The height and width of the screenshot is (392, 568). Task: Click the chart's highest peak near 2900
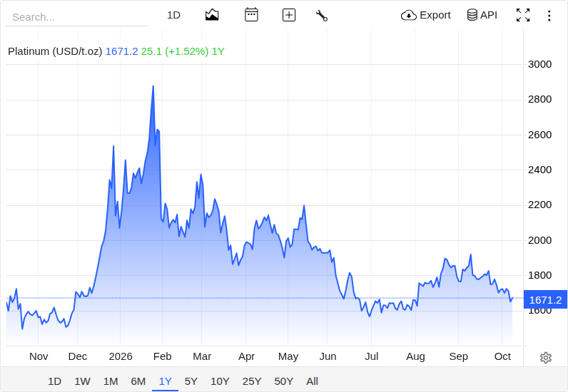[153, 86]
